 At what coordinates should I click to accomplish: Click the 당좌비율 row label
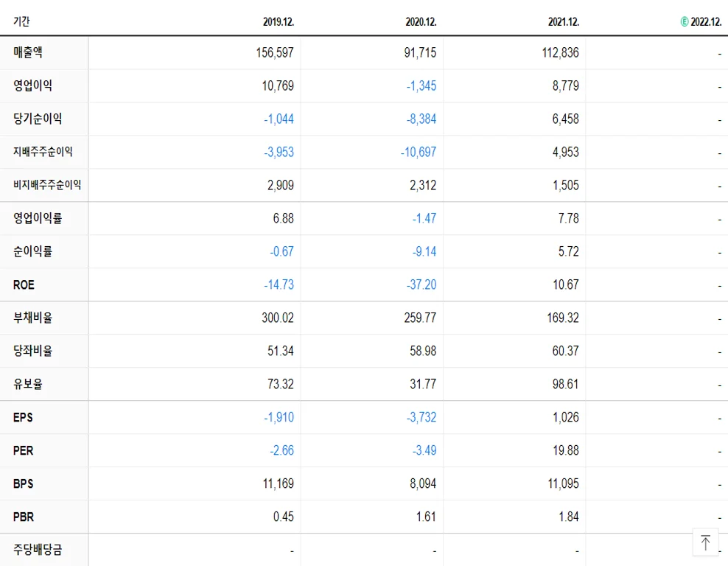(x=32, y=351)
